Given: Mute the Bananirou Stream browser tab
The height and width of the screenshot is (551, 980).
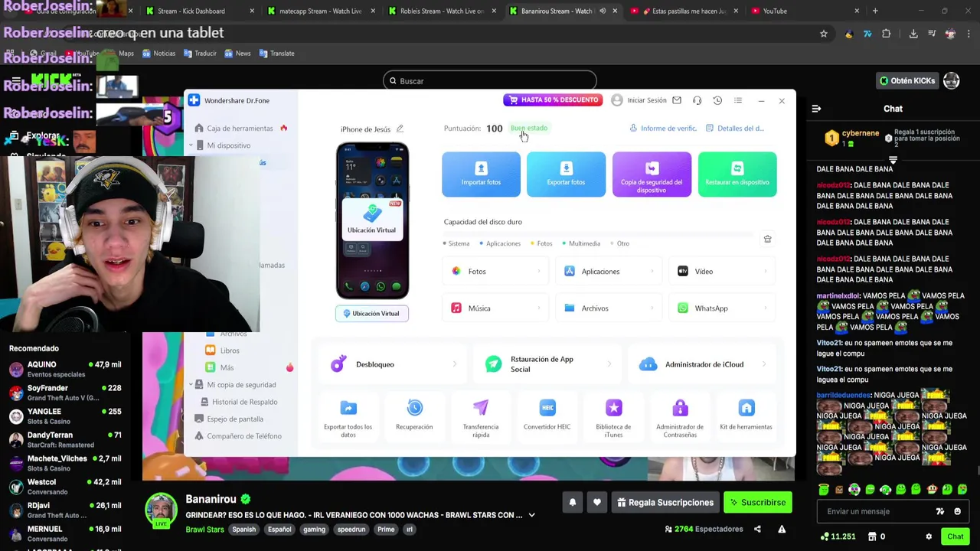Looking at the screenshot, I should click(603, 11).
